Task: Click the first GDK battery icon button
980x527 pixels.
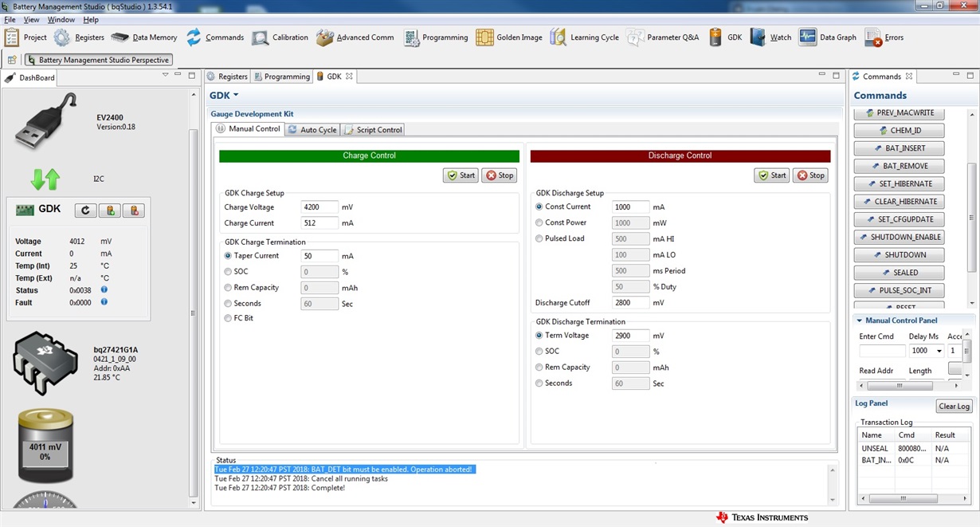Action: 110,210
